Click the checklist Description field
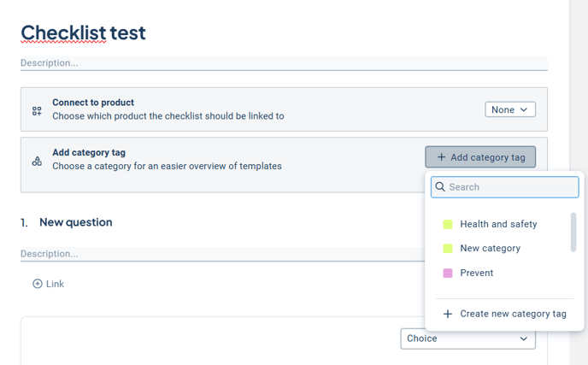The image size is (588, 365). pyautogui.click(x=283, y=63)
